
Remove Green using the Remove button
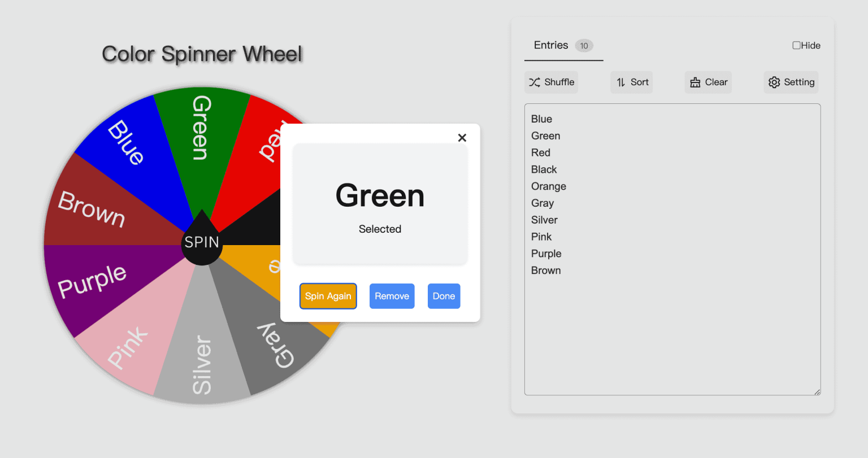tap(392, 296)
